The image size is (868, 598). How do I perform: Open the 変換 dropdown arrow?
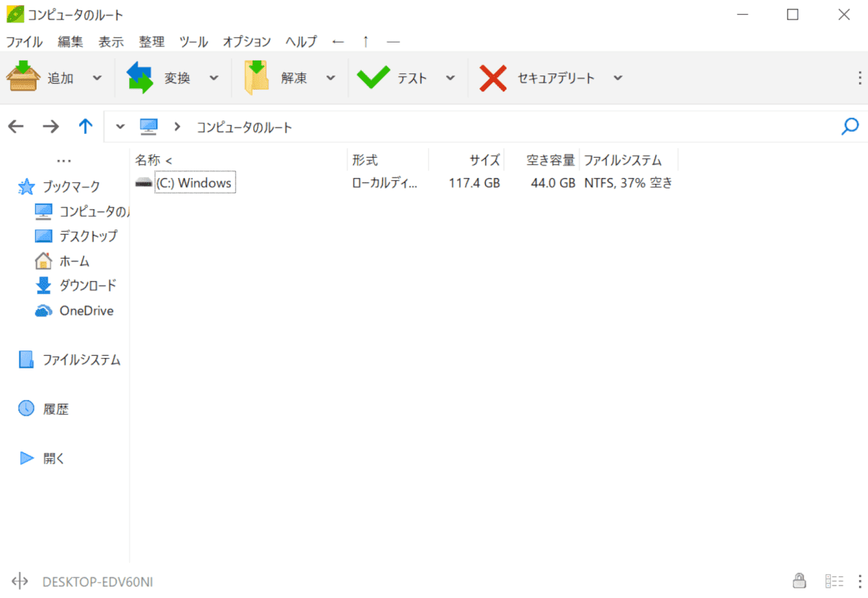tap(214, 78)
